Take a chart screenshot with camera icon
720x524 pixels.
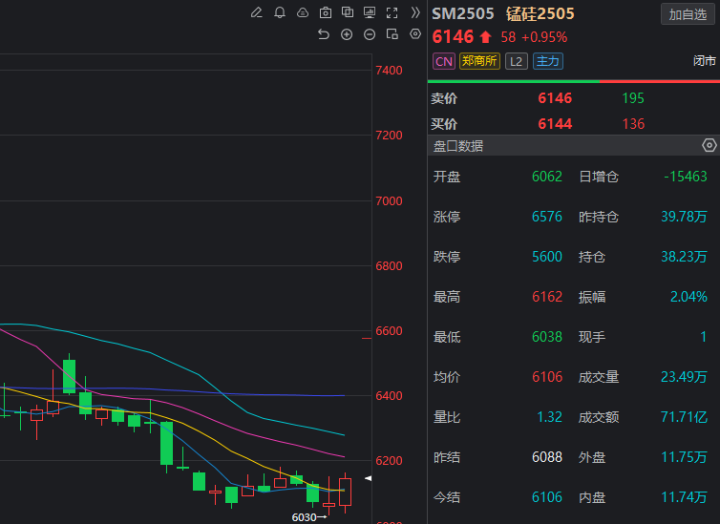325,13
